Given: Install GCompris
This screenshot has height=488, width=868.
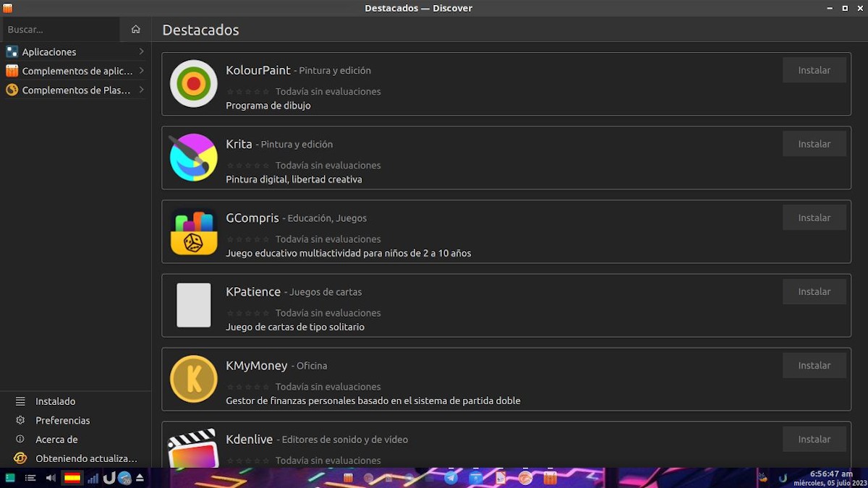Looking at the screenshot, I should pos(814,218).
